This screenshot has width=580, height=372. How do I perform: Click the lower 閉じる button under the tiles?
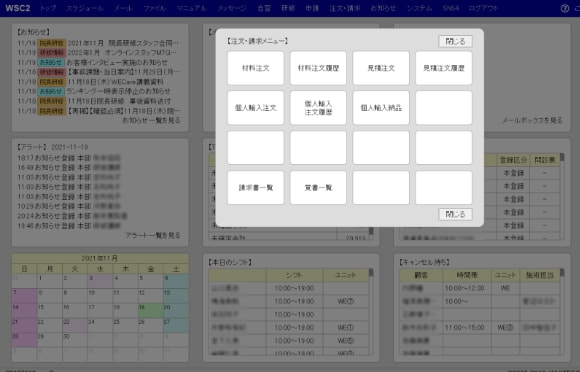pyautogui.click(x=455, y=214)
